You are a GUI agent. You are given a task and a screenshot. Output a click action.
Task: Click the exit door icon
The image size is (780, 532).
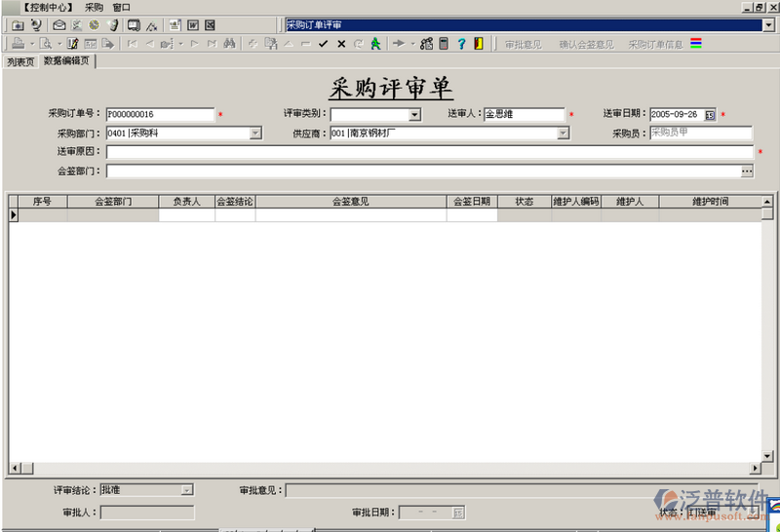478,44
